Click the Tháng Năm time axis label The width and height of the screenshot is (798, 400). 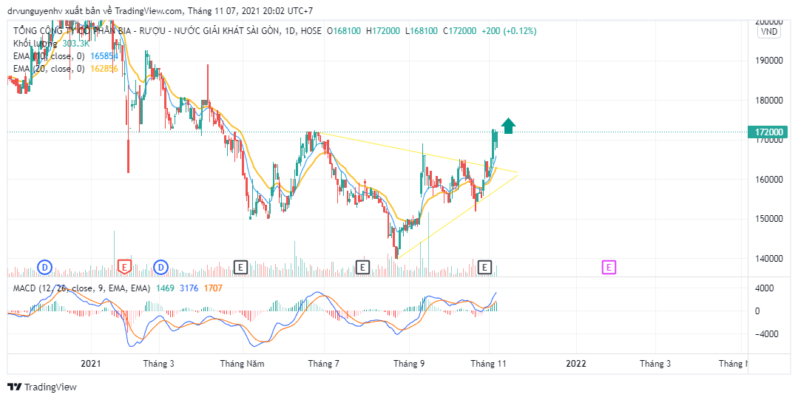point(242,364)
